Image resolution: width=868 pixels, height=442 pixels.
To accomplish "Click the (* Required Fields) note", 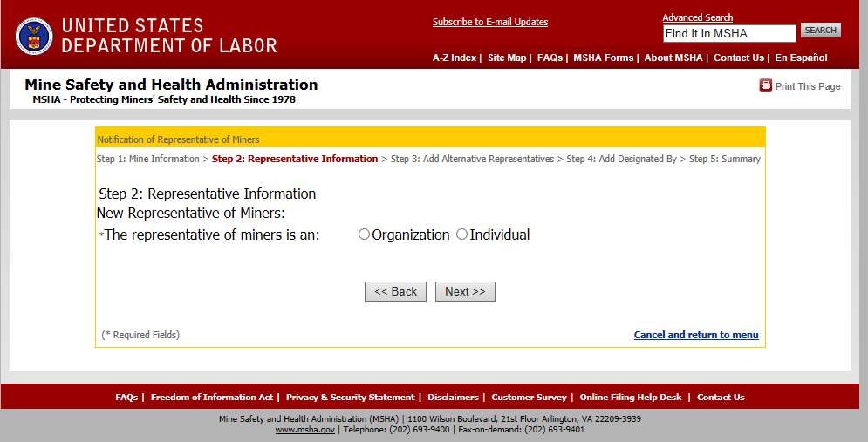I will tap(140, 335).
